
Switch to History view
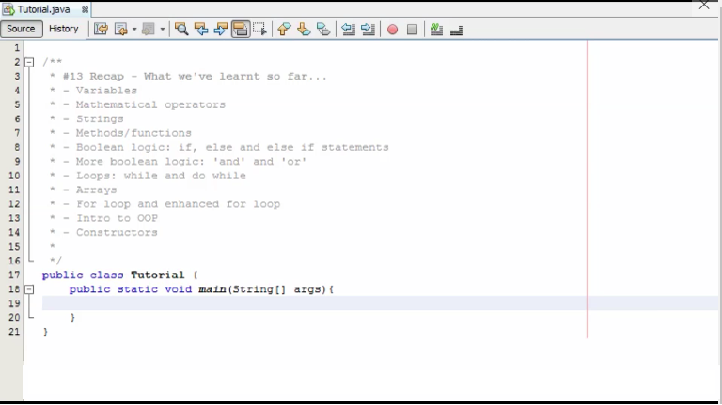click(64, 29)
